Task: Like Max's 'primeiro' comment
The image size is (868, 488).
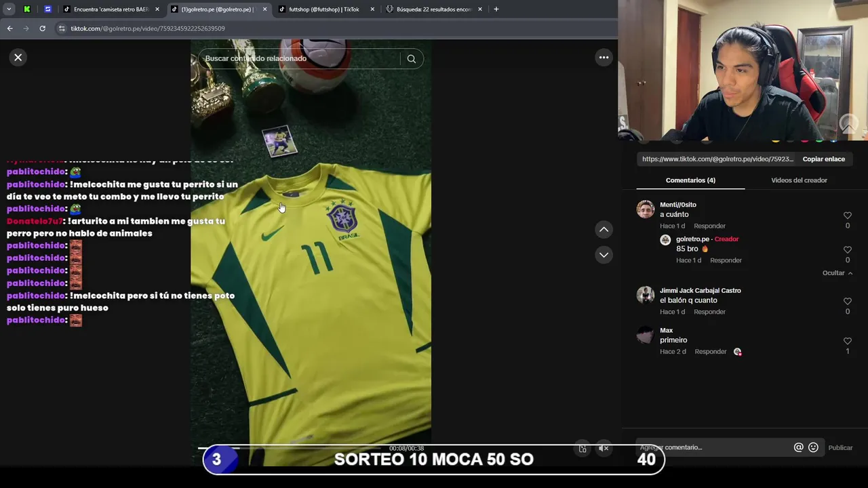Action: [847, 341]
